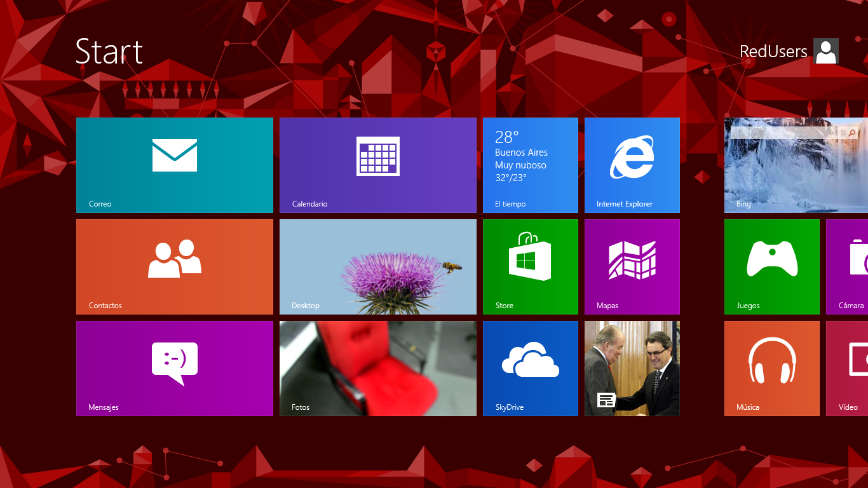This screenshot has width=868, height=488.
Task: Click the 'Bing' tile label
Action: coord(743,204)
